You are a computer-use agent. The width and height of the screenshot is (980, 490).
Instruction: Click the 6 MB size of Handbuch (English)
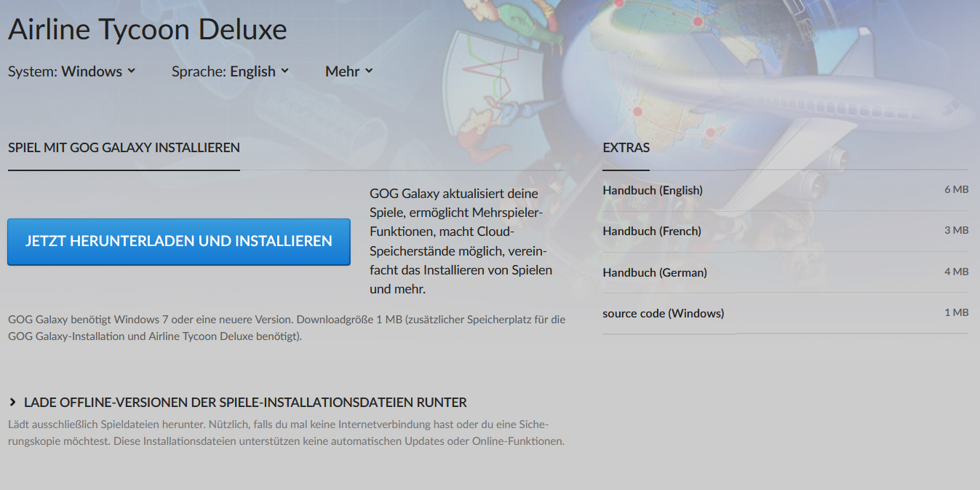click(956, 189)
